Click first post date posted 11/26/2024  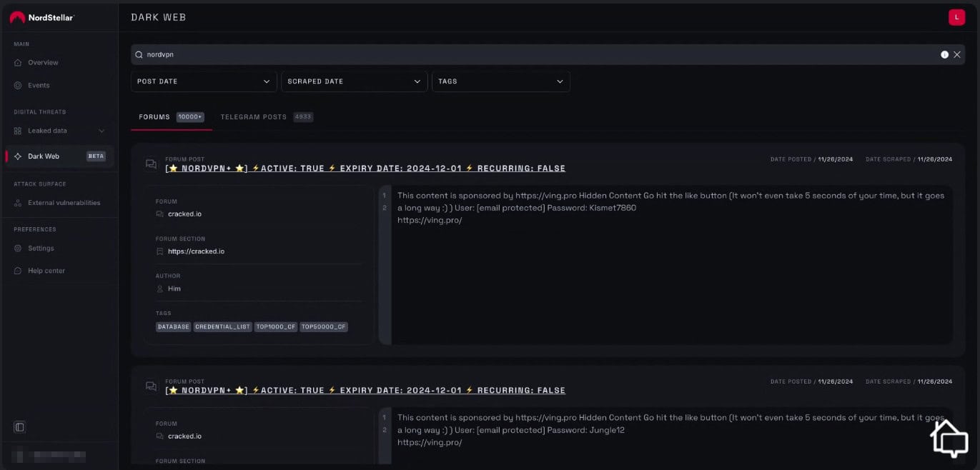[x=835, y=159]
